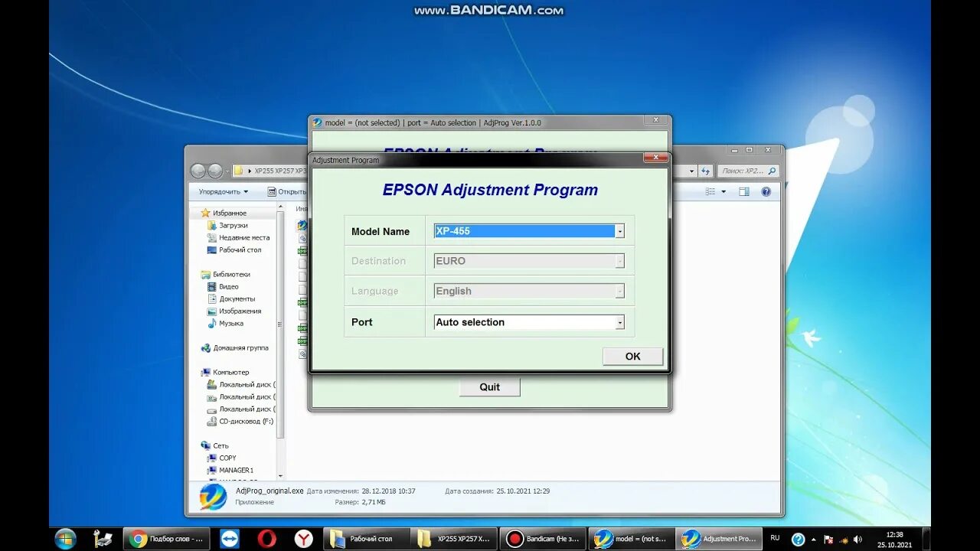Close the Adjustment Program dialog with red X

pos(655,158)
